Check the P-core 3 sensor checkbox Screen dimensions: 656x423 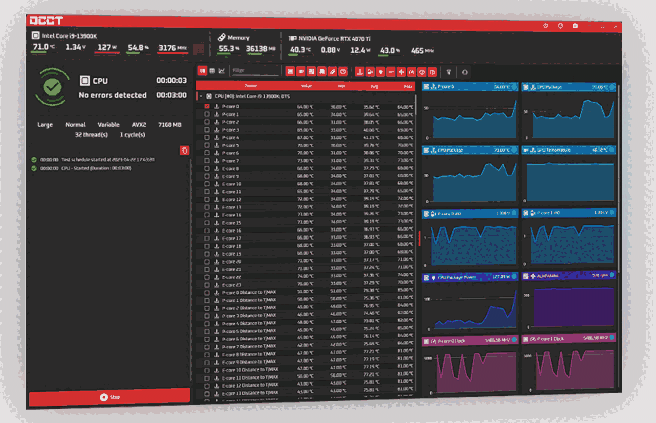click(x=207, y=130)
